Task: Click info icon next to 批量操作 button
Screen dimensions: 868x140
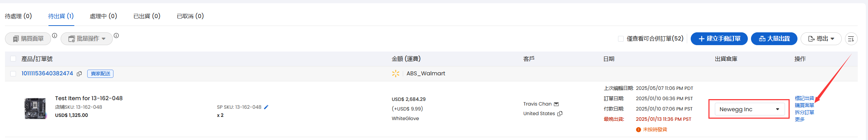Action: (x=116, y=36)
